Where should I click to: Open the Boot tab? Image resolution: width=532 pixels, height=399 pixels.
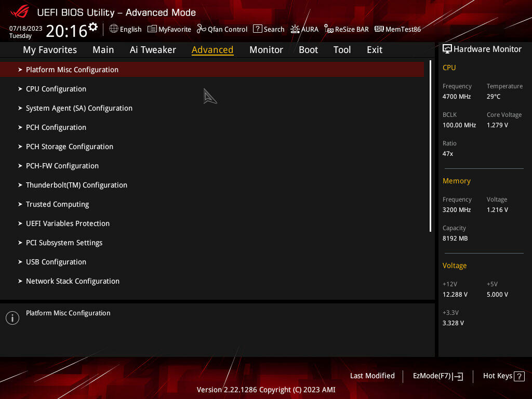coord(308,50)
